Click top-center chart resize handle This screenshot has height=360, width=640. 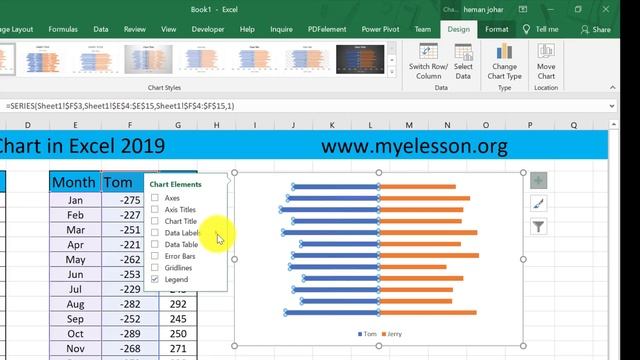[379, 173]
